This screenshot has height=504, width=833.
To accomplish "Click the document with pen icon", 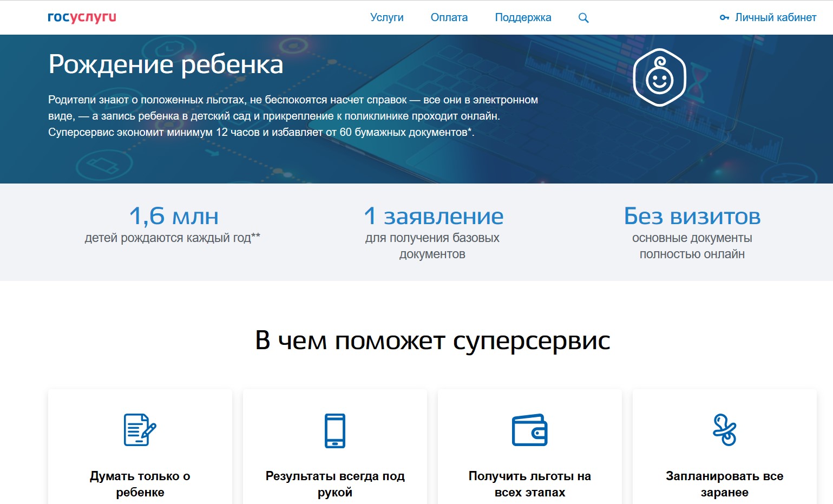I will (140, 430).
